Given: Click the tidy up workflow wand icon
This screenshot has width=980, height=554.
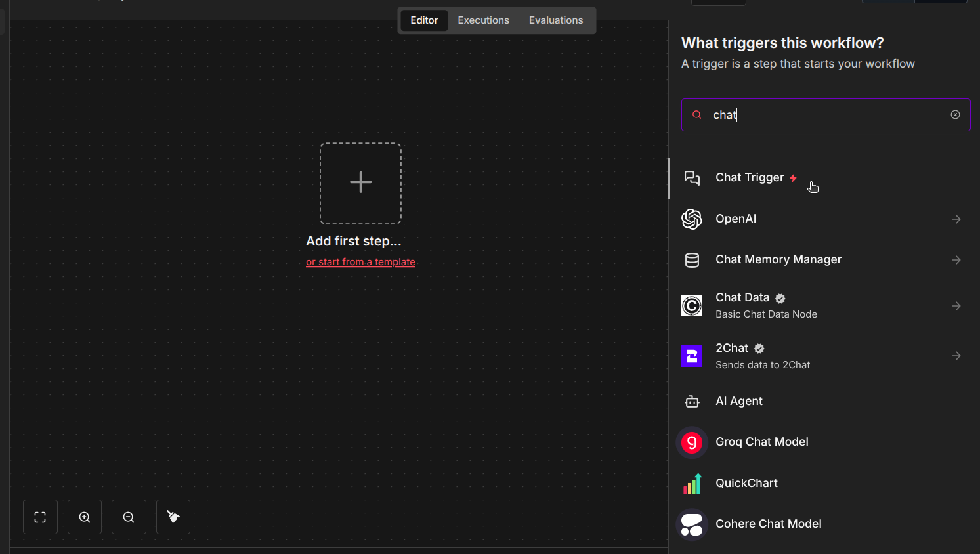Looking at the screenshot, I should (x=173, y=517).
